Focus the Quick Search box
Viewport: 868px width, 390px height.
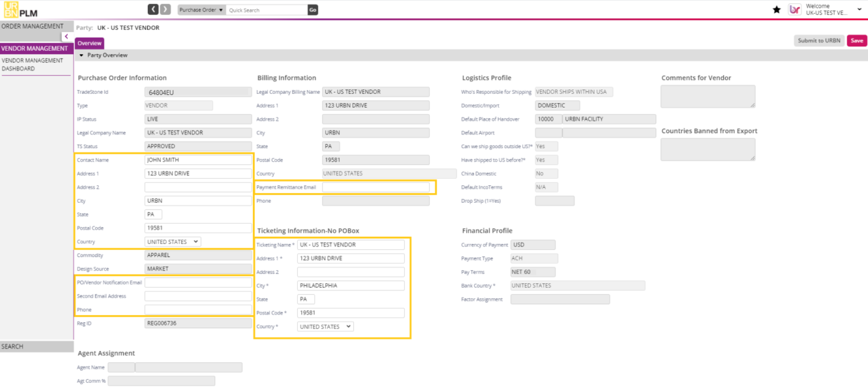(267, 10)
